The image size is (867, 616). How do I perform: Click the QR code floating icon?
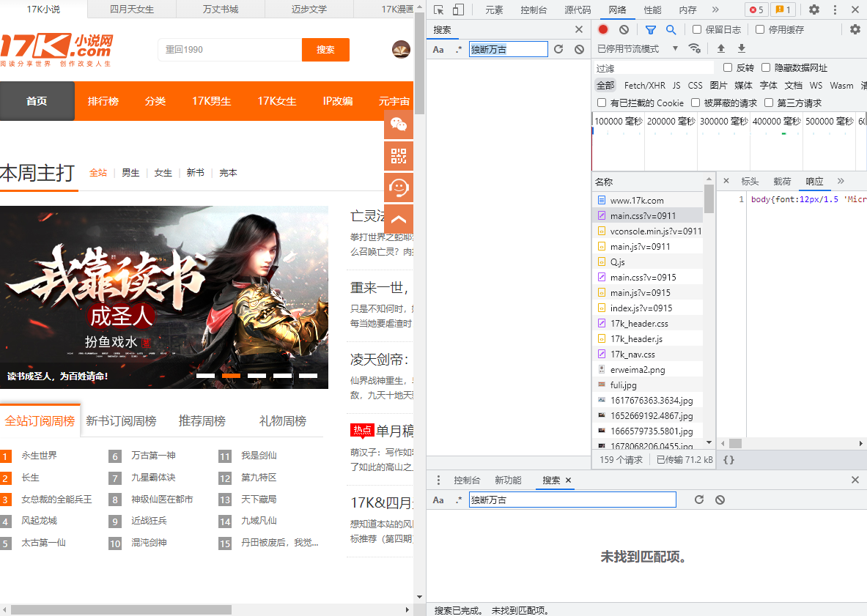click(x=399, y=156)
